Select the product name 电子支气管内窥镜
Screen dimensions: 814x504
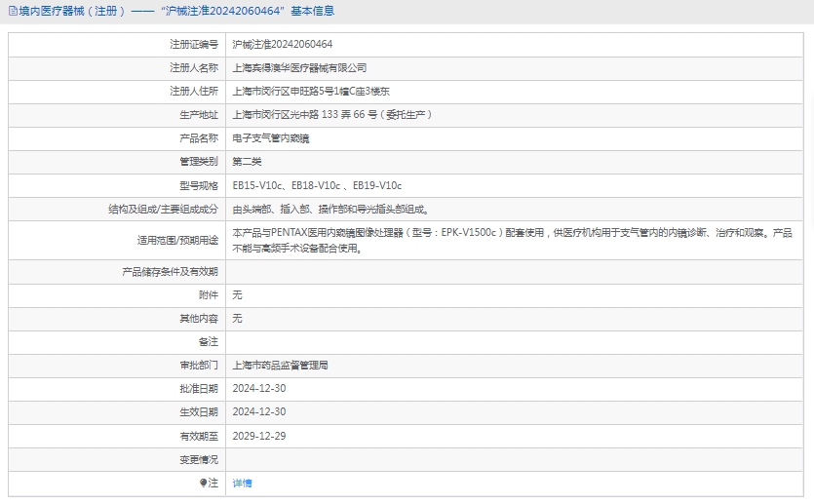(x=270, y=138)
